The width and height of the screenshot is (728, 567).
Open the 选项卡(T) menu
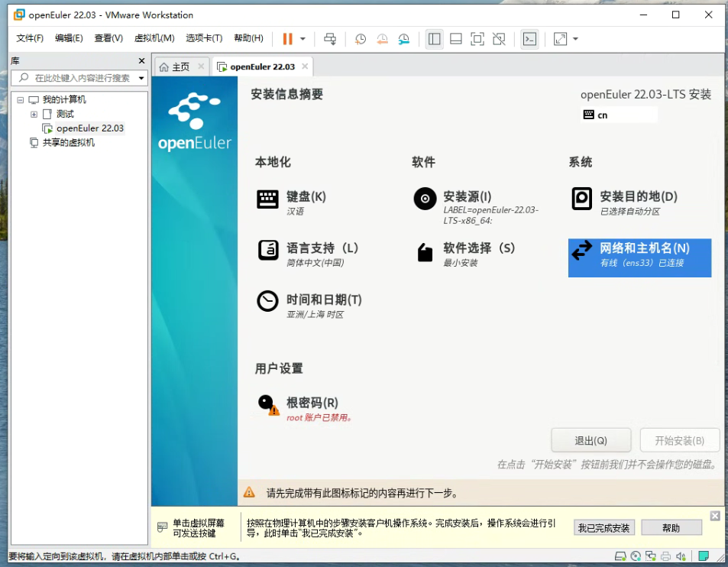point(204,38)
